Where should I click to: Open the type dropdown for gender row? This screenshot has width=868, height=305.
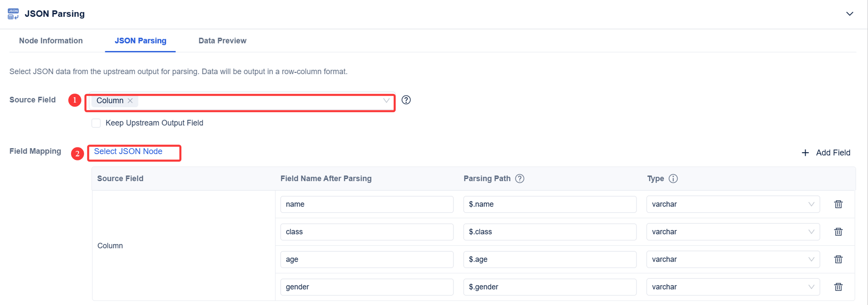pyautogui.click(x=733, y=287)
